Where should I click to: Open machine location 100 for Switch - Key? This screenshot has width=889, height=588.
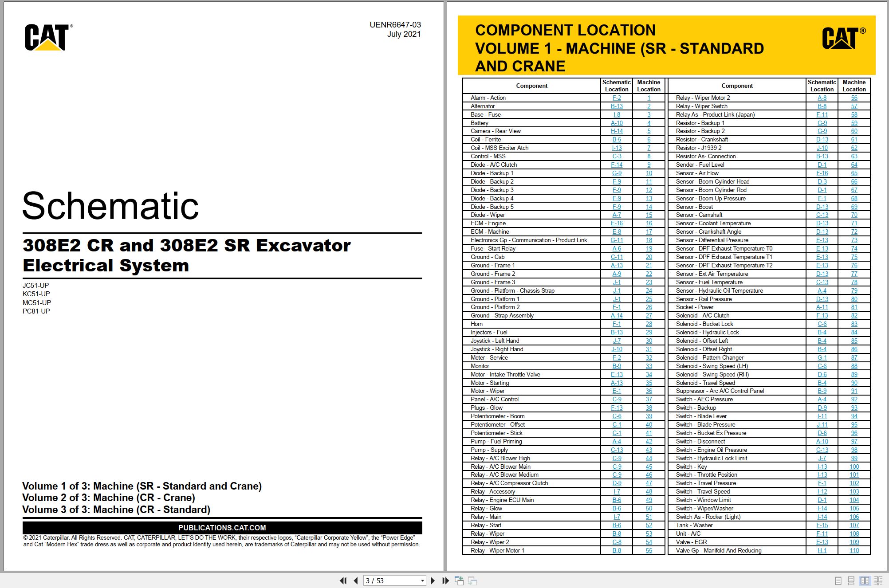pyautogui.click(x=854, y=466)
